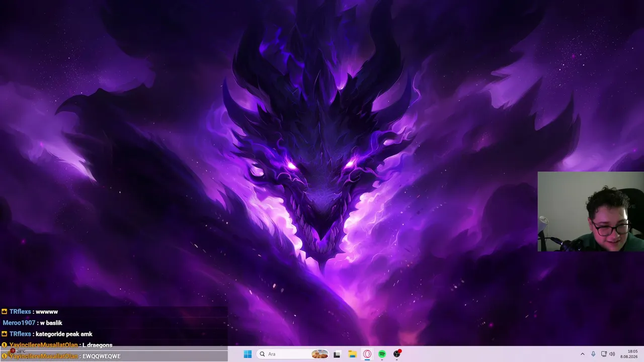
Task: Click the chat message "wwwww" from TRflexs
Action: point(47,312)
